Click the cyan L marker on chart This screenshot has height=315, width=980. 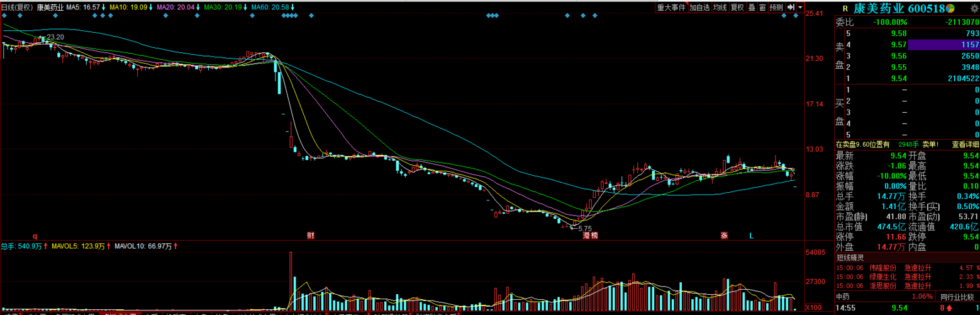pos(751,236)
